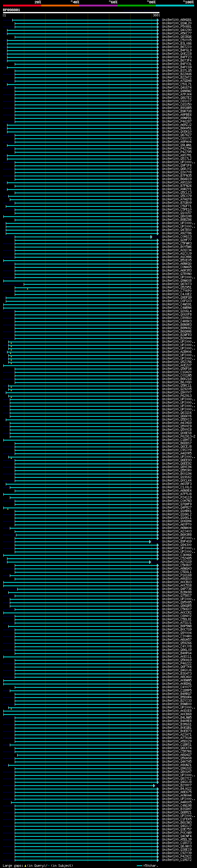Click hit label UniRef100_C1BHT3

click(x=176, y=440)
